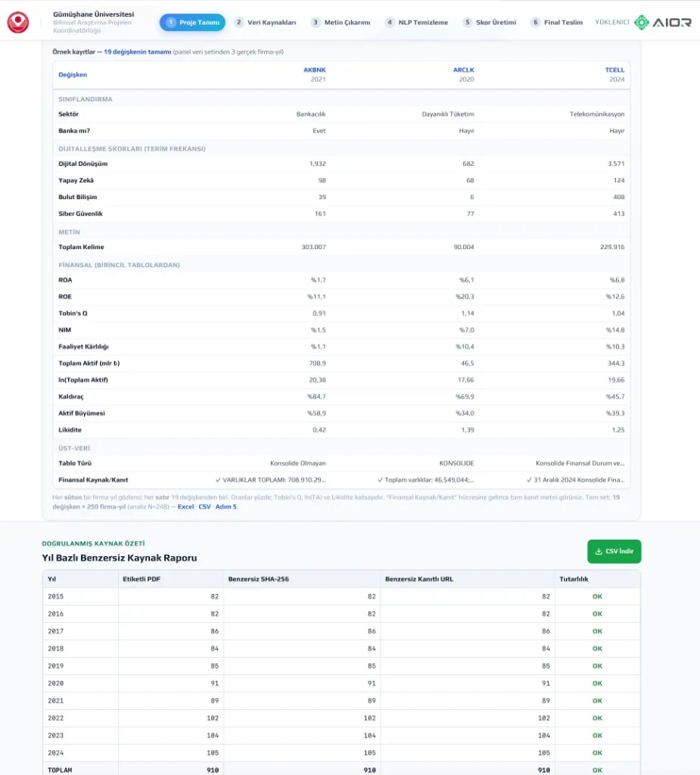This screenshot has width=700, height=775.
Task: Select the Aktif Büyümesi row label
Action: (82, 413)
